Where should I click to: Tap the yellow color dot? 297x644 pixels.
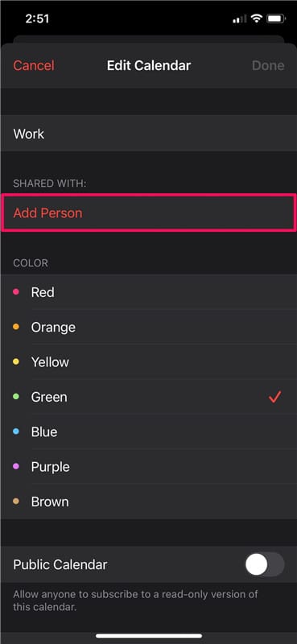tap(16, 361)
